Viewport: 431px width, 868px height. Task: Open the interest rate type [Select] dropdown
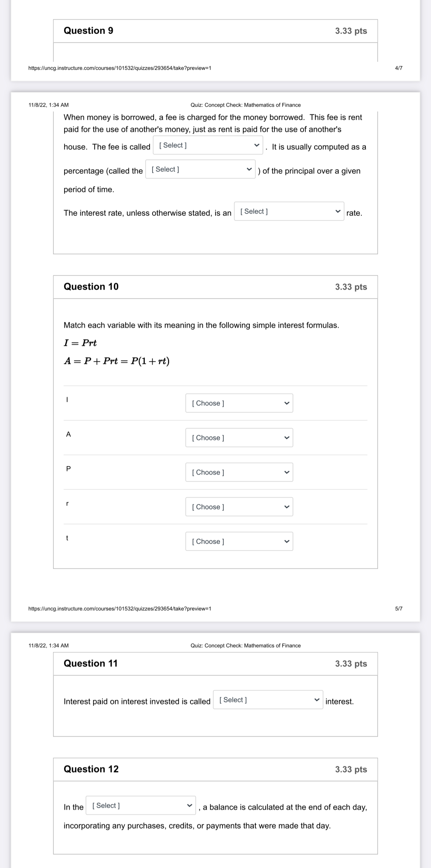click(289, 211)
